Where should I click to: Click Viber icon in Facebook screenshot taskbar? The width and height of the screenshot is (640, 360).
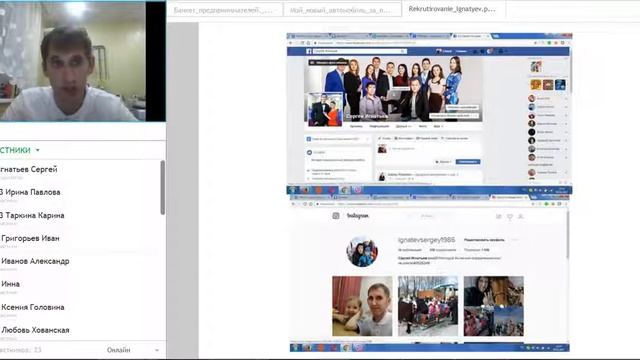coord(358,190)
